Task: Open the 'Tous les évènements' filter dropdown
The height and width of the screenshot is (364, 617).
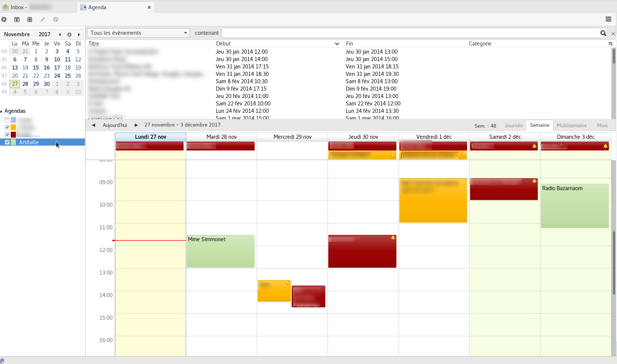Action: 138,33
